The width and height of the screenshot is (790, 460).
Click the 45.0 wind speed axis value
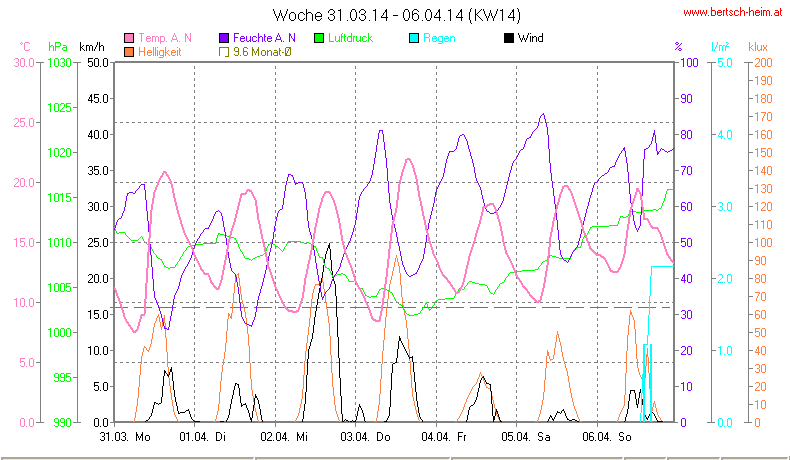pyautogui.click(x=98, y=99)
